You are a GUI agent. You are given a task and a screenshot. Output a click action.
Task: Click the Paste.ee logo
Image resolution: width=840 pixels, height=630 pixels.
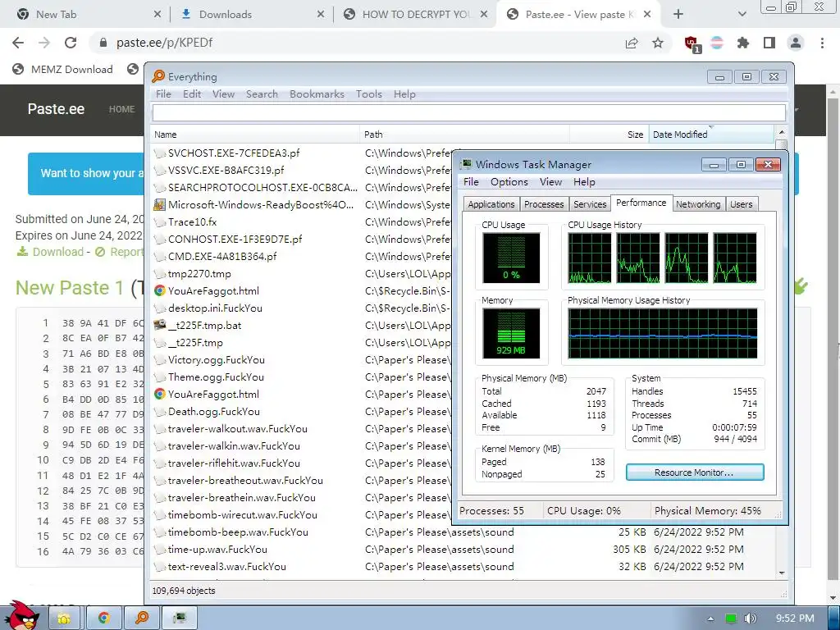click(57, 109)
